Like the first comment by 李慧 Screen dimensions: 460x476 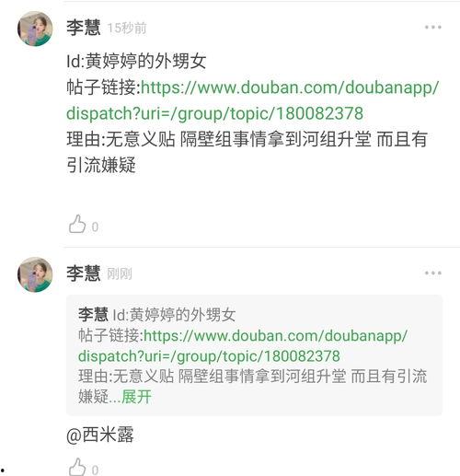[77, 224]
